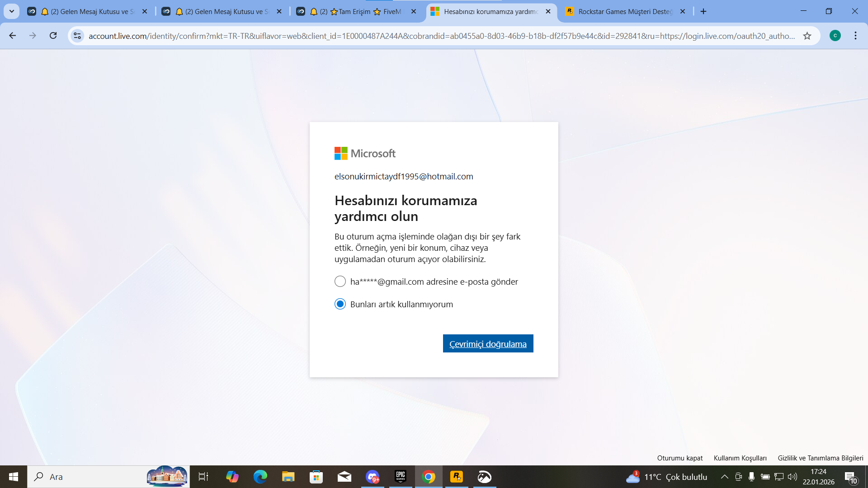The image size is (868, 488).
Task: Click the taskbar Ara search box
Action: click(x=108, y=477)
